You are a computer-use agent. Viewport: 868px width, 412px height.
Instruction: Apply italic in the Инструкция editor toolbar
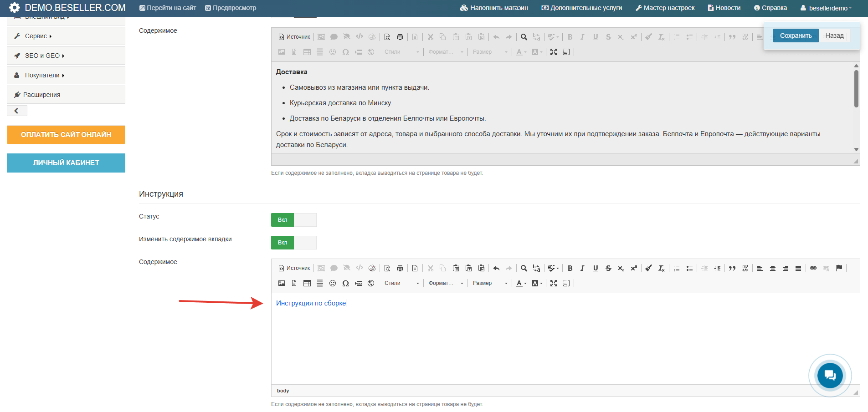(582, 268)
